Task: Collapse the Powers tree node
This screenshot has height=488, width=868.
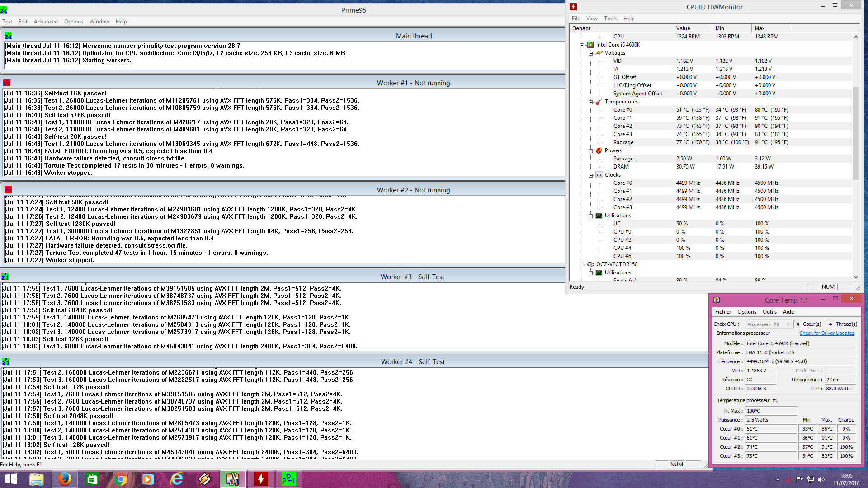Action: pos(590,150)
